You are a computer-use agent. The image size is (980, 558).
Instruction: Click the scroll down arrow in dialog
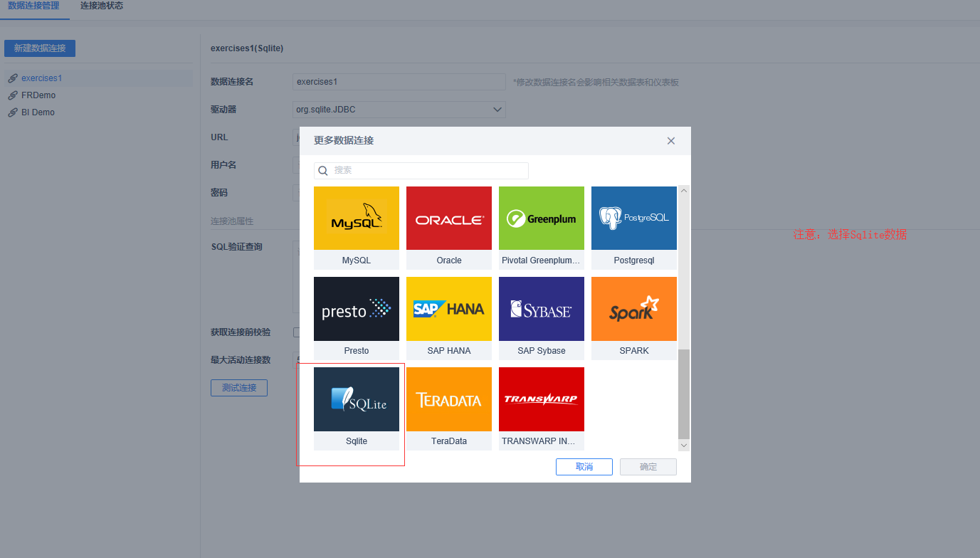pos(684,445)
